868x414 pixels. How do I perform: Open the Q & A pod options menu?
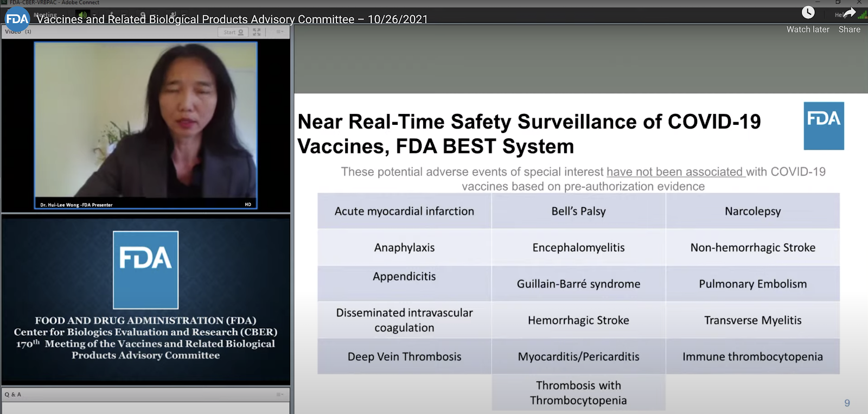[x=280, y=394]
